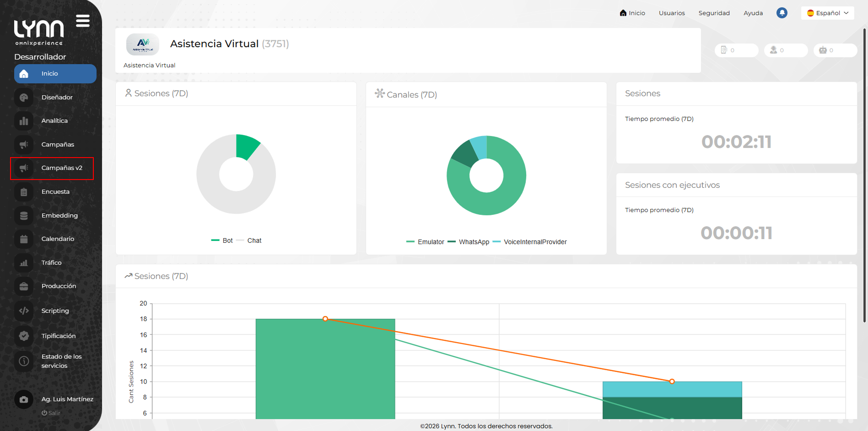
Task: Open Ayuda in the top navigation
Action: click(x=753, y=13)
